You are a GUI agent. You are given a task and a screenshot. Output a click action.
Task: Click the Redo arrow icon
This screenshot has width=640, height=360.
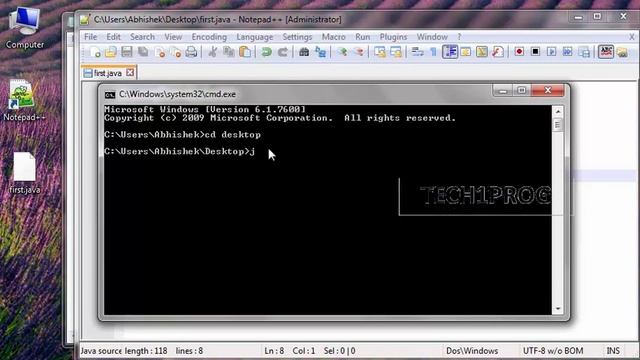point(283,52)
